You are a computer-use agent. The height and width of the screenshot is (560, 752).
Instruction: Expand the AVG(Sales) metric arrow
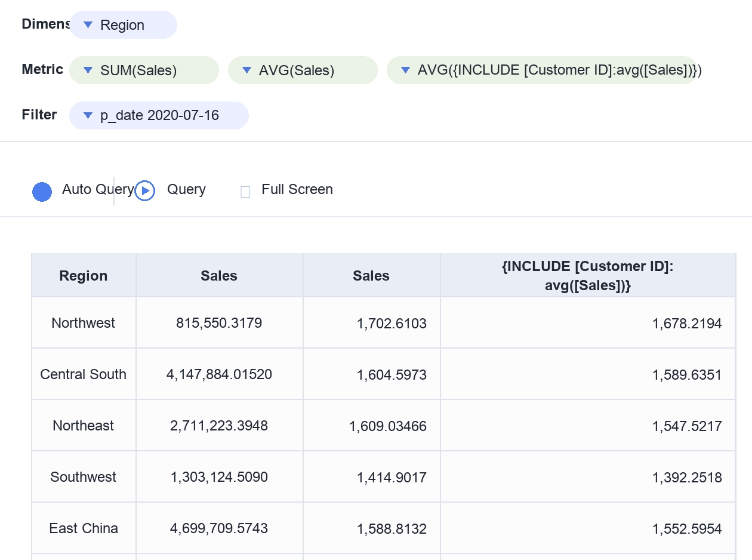coord(247,70)
